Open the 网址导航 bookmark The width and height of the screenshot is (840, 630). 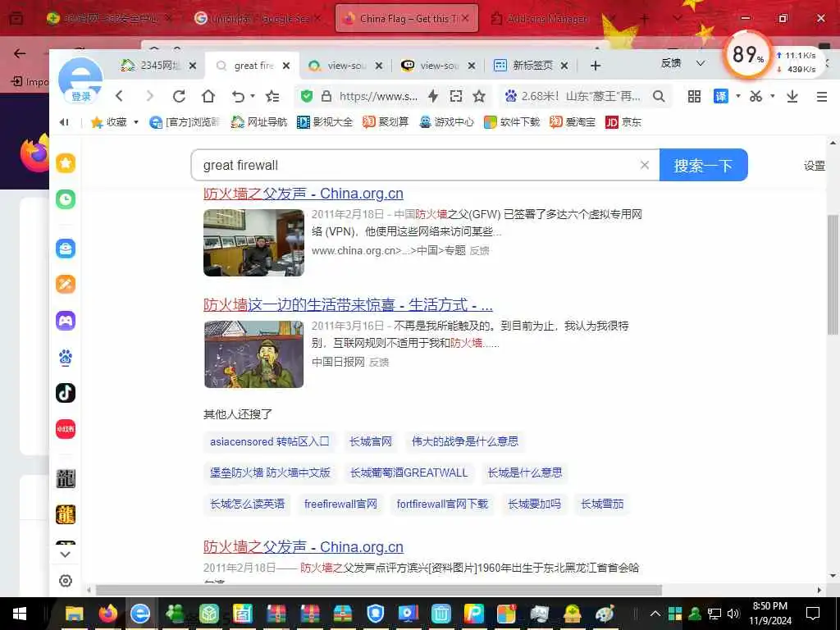(x=259, y=122)
